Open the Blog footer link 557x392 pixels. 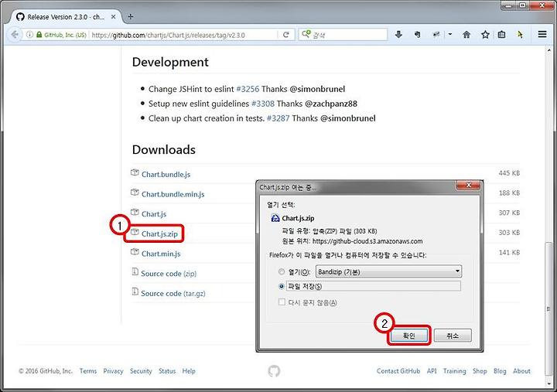click(x=500, y=371)
